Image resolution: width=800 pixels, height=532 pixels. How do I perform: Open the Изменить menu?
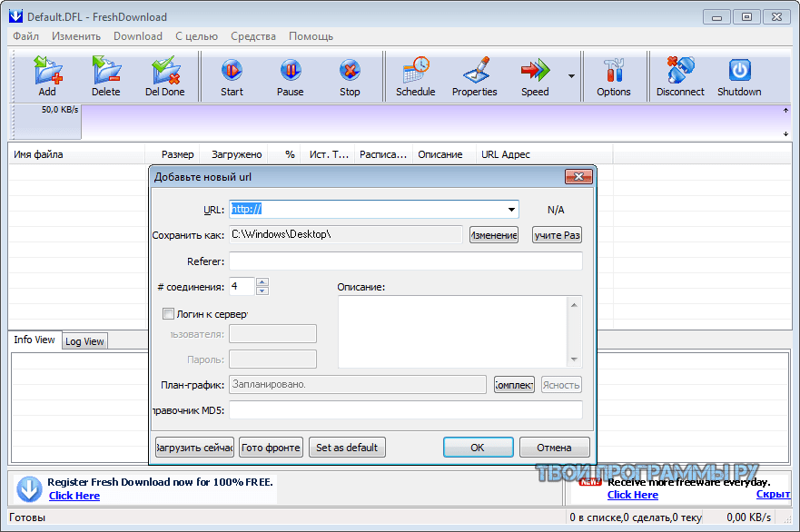coord(76,36)
